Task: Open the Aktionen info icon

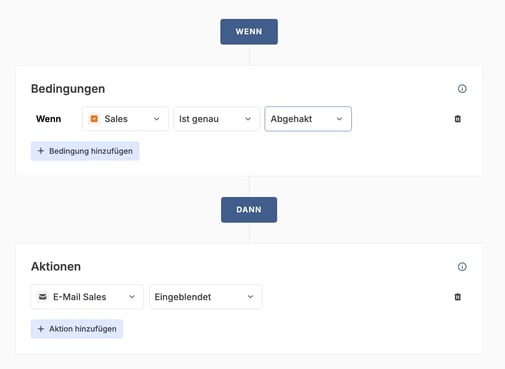Action: pyautogui.click(x=462, y=267)
